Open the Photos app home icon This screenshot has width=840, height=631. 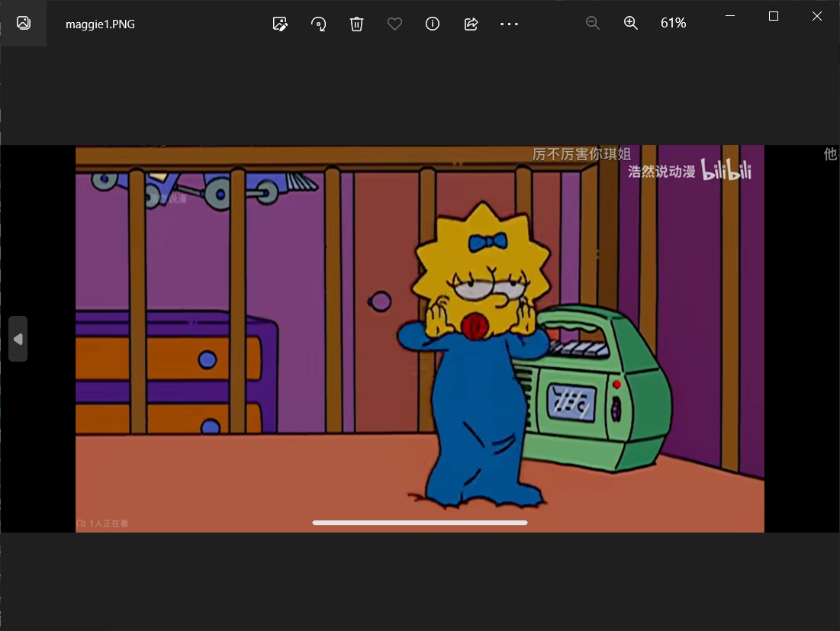pos(23,23)
